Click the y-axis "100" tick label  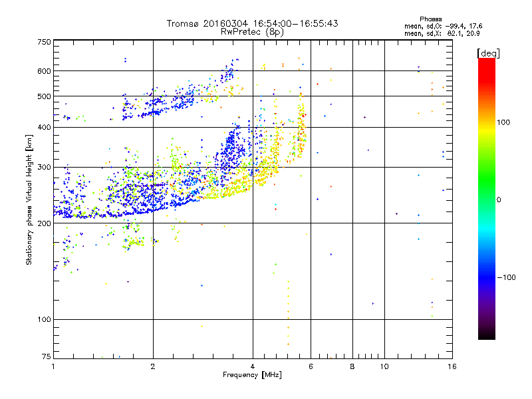(x=44, y=319)
